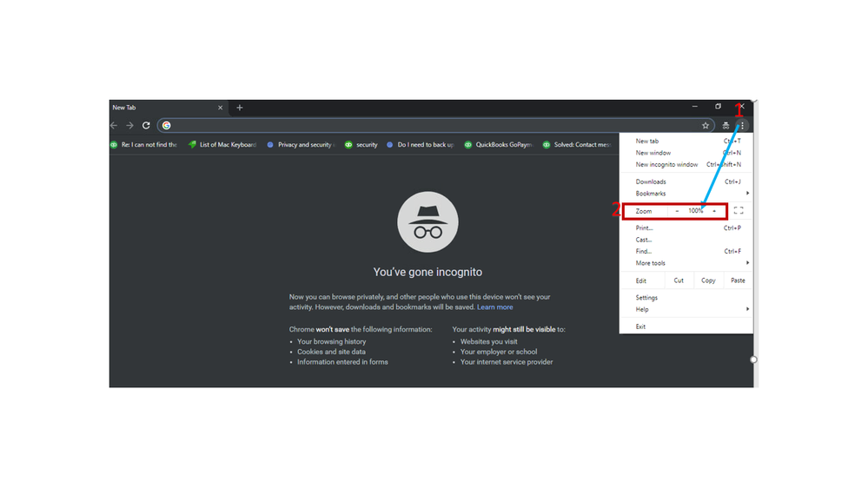Open bookmark 'Do I need to back up'

pyautogui.click(x=421, y=145)
